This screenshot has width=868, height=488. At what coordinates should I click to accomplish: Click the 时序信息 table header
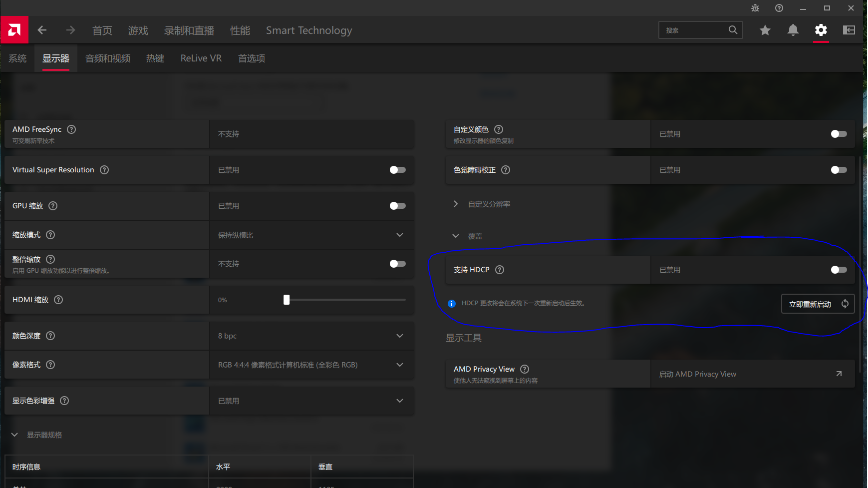pyautogui.click(x=26, y=467)
